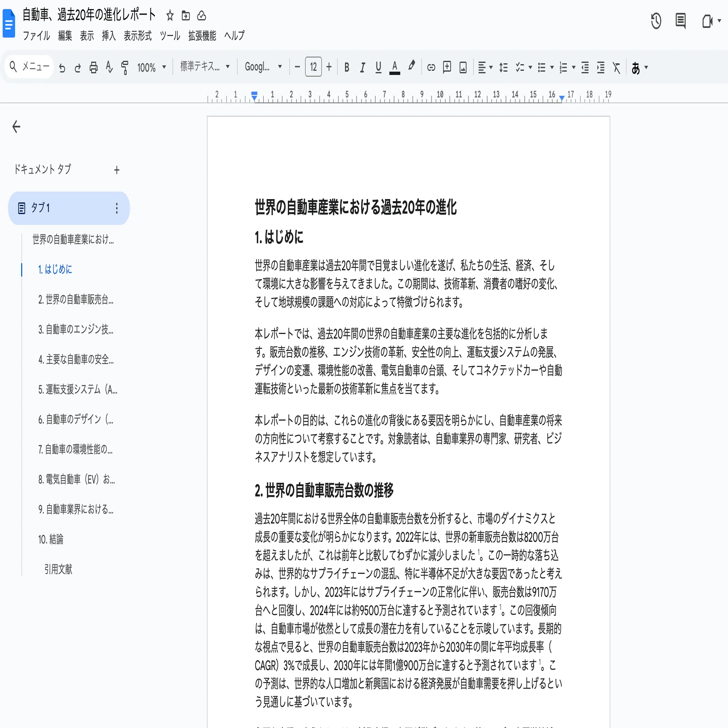Jump to outline 3. 自動車のエンジン技
The height and width of the screenshot is (728, 728).
click(76, 329)
